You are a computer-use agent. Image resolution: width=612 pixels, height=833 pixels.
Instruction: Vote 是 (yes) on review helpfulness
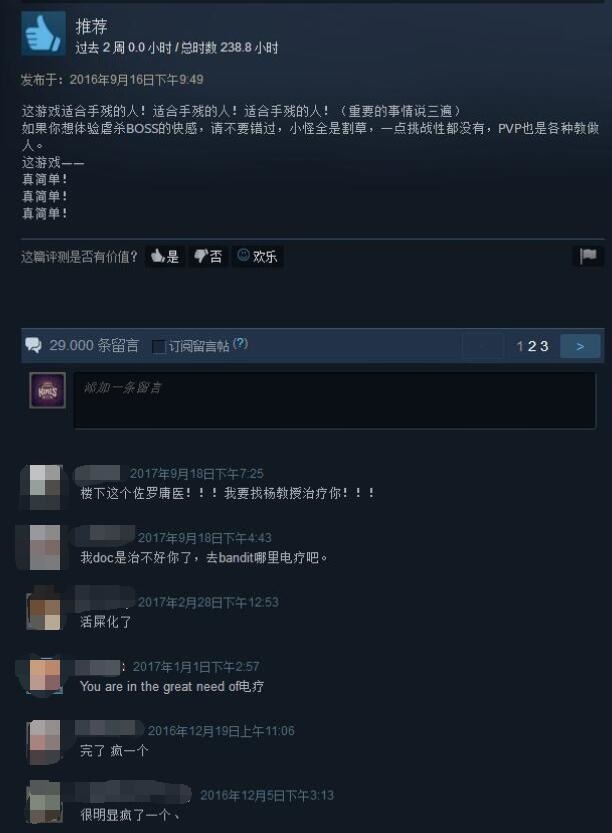(x=165, y=257)
